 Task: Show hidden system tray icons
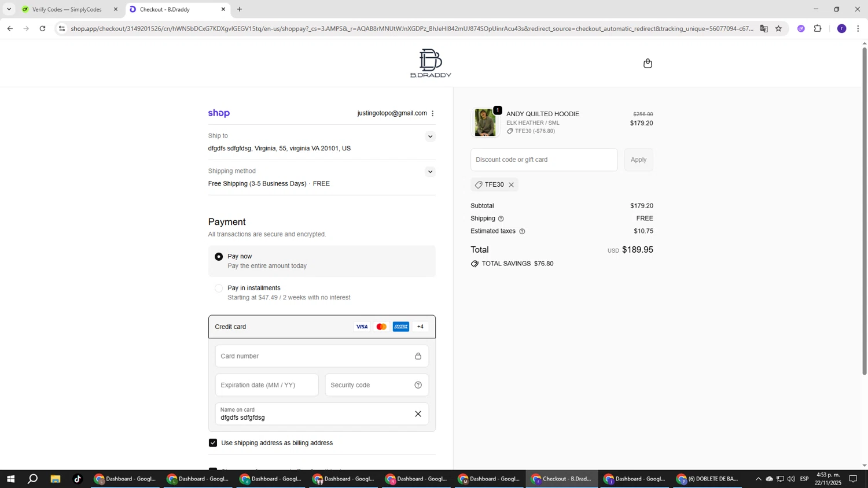click(x=758, y=479)
